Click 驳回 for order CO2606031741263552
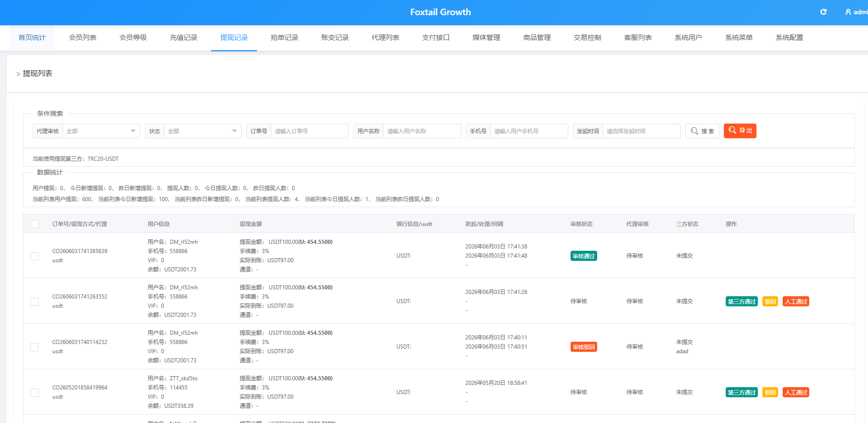Screen dimensions: 868x423 coord(770,301)
